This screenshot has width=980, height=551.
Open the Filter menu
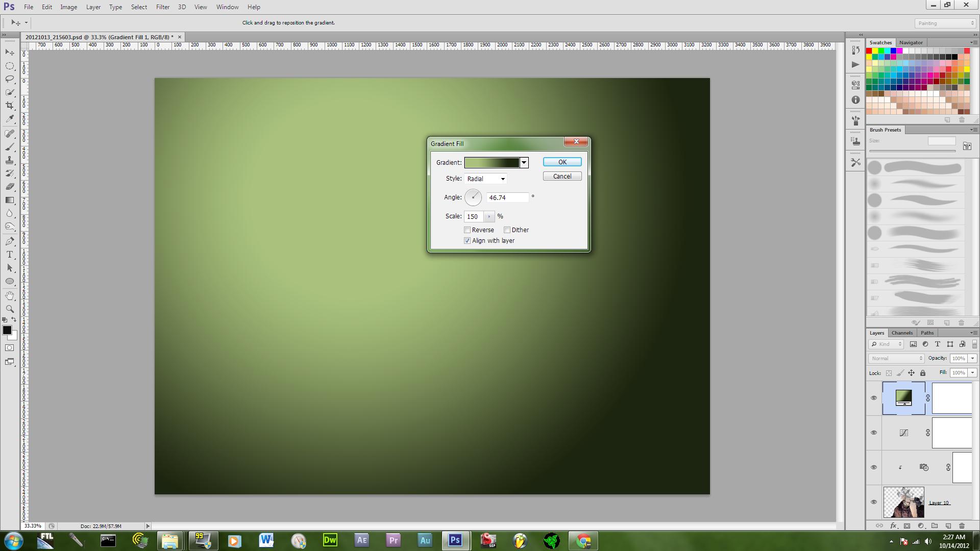(x=163, y=7)
